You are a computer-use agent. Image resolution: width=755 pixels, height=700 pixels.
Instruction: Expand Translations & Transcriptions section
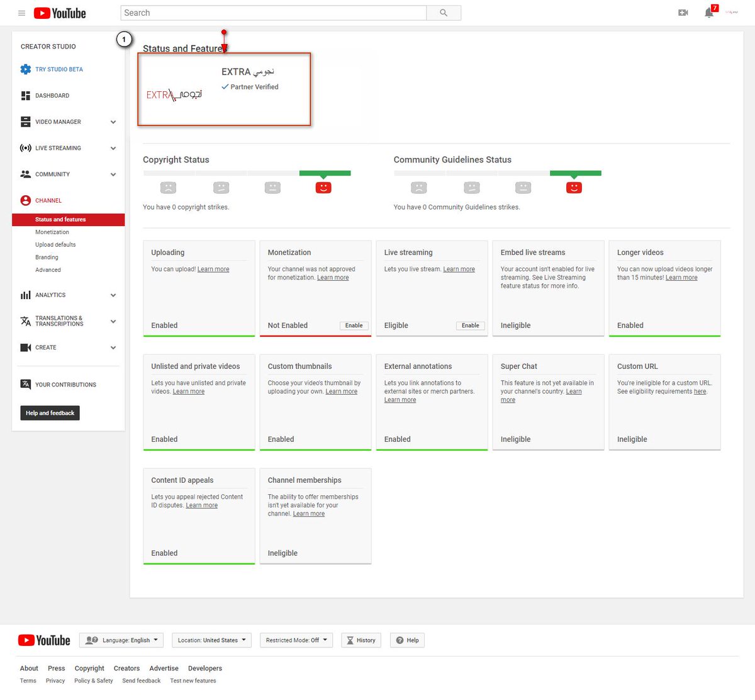tap(113, 321)
